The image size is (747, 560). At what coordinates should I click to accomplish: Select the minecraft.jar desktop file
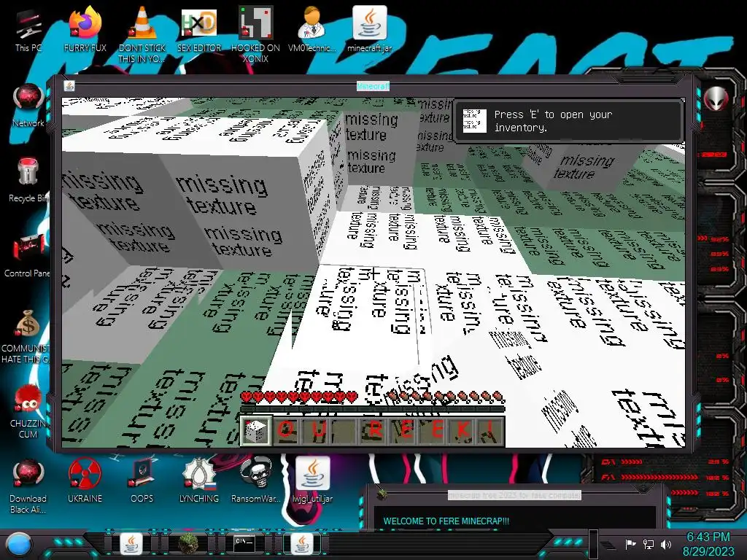pyautogui.click(x=369, y=30)
